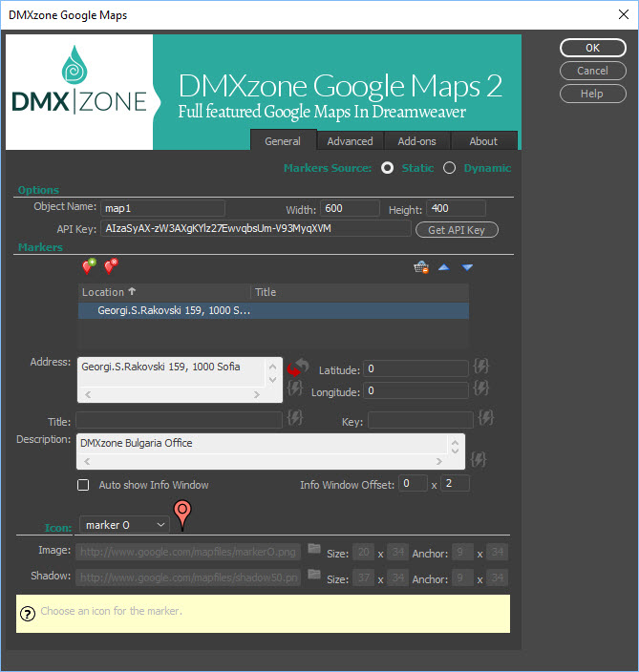Click the Shadow URL field

188,577
